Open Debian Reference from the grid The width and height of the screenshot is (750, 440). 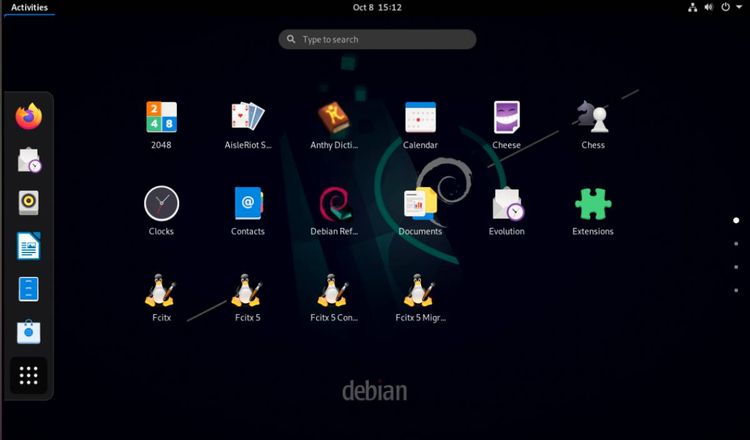[x=334, y=204]
